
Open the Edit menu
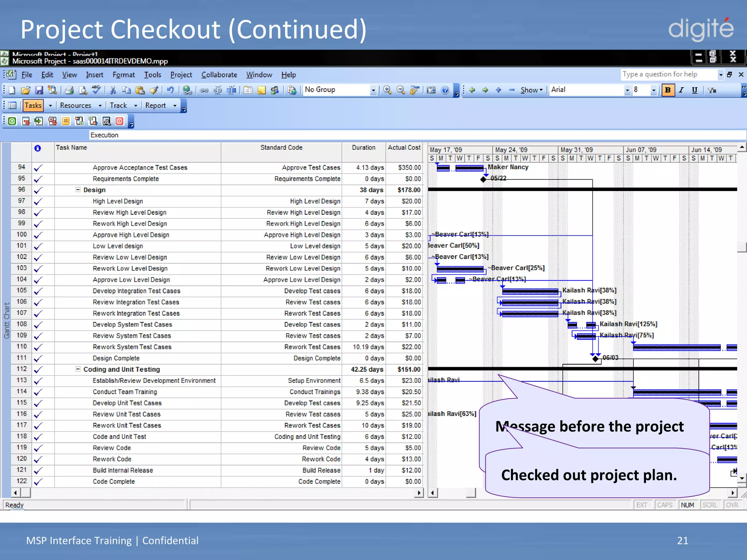coord(47,75)
